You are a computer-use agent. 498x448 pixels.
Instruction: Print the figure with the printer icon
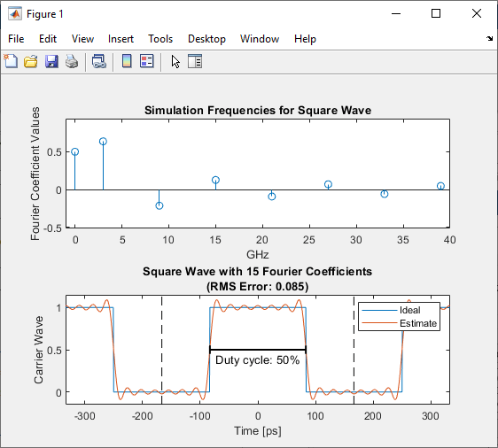[72, 61]
